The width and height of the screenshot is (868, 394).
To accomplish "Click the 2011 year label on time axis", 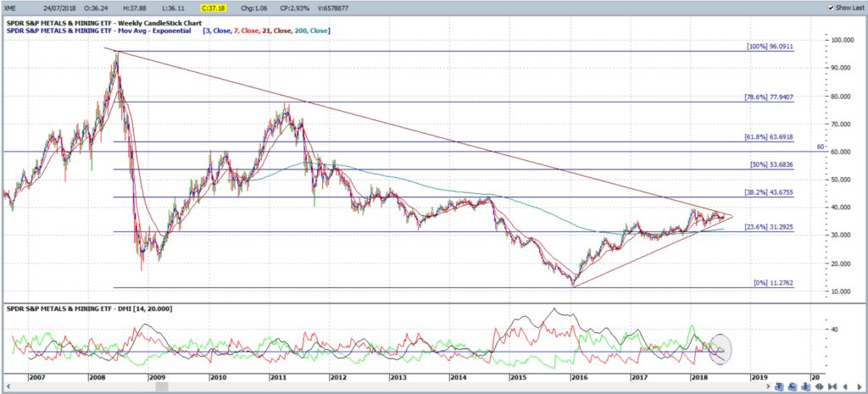I will coord(277,377).
